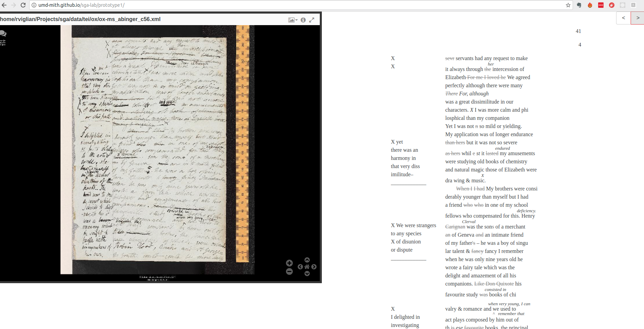Pan manuscript image up

307,260
